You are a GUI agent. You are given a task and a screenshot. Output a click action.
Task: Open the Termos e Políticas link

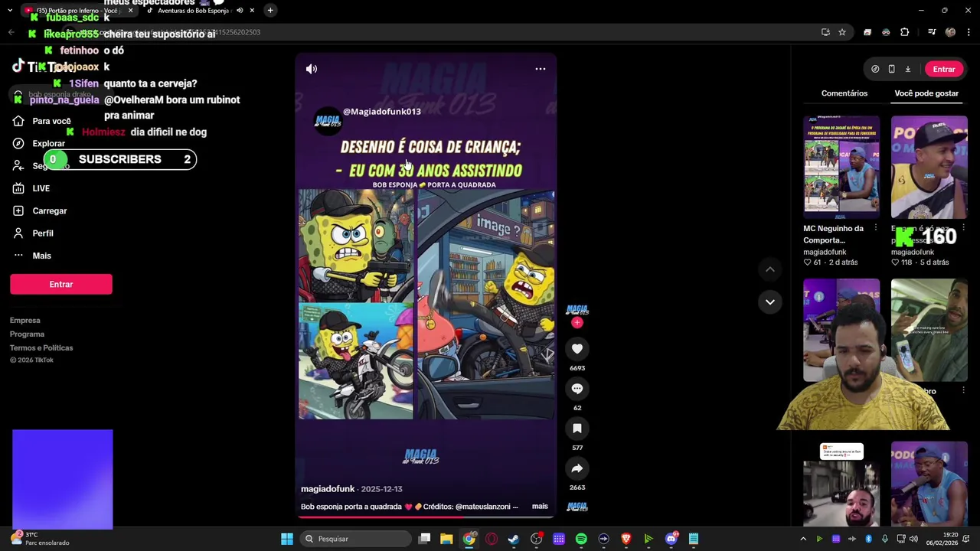click(x=41, y=348)
